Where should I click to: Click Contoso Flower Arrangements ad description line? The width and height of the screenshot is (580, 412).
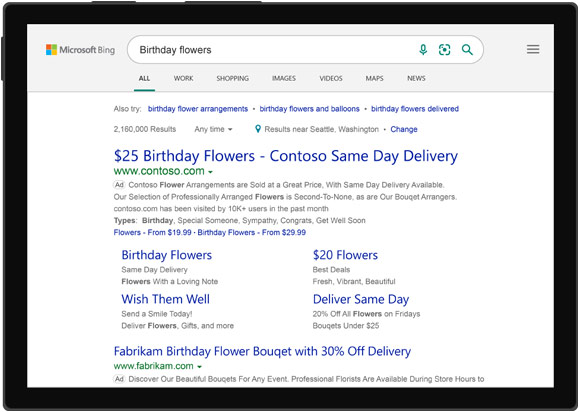287,185
